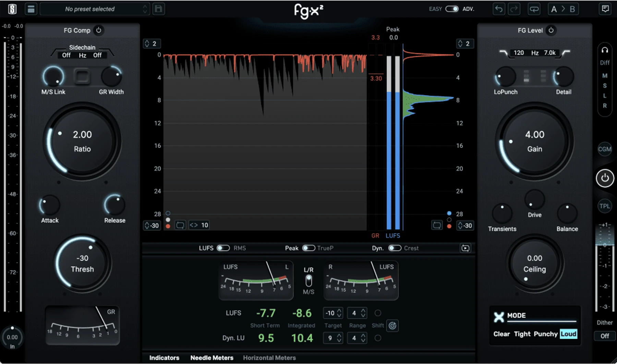Select Punchy mode
This screenshot has height=364, width=617.
[x=545, y=334]
